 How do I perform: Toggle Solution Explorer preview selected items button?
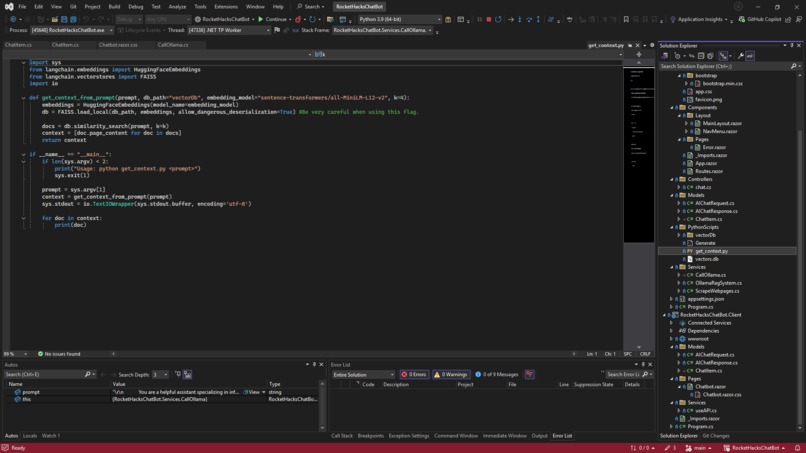[x=750, y=56]
